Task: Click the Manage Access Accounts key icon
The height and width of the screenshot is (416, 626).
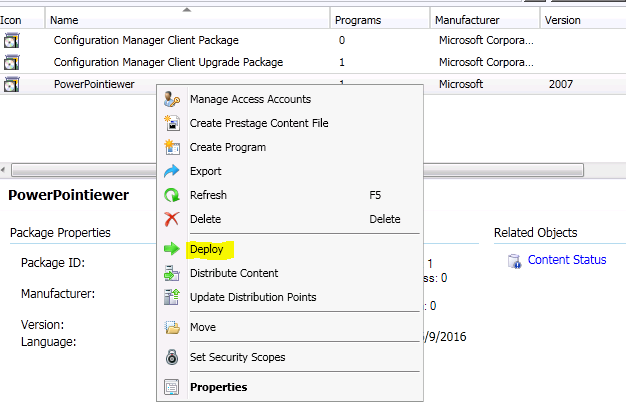Action: point(172,99)
